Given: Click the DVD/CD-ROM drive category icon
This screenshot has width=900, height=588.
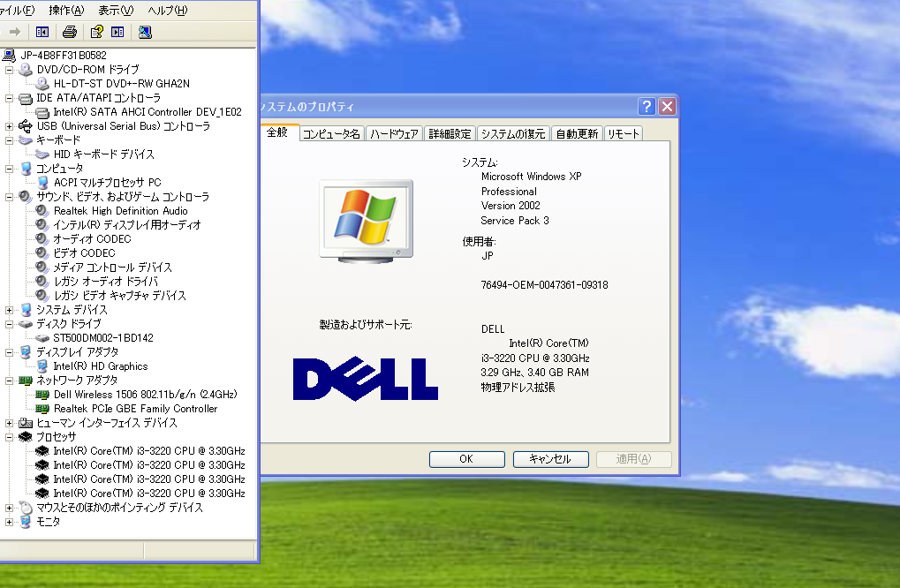Looking at the screenshot, I should click(26, 70).
